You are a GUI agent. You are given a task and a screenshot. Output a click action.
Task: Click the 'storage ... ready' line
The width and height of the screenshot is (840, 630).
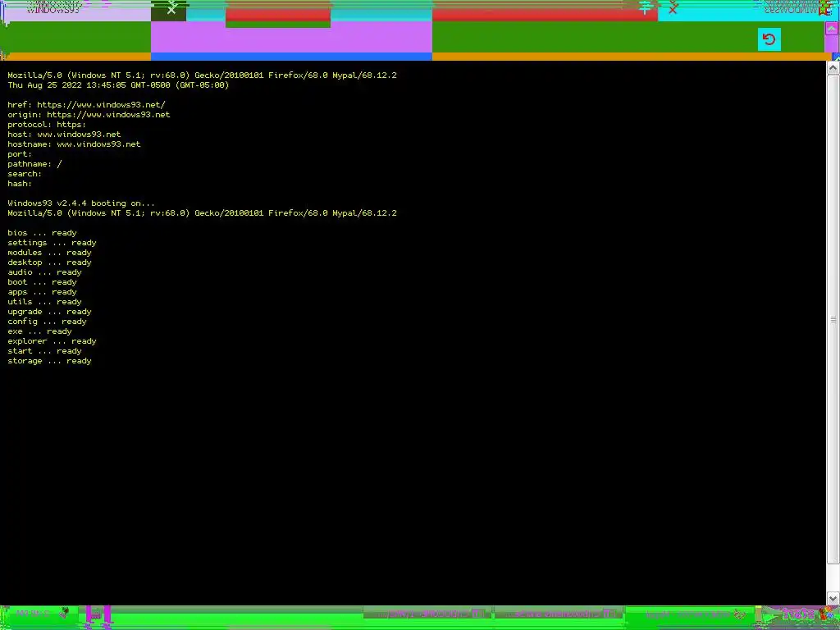click(x=49, y=361)
